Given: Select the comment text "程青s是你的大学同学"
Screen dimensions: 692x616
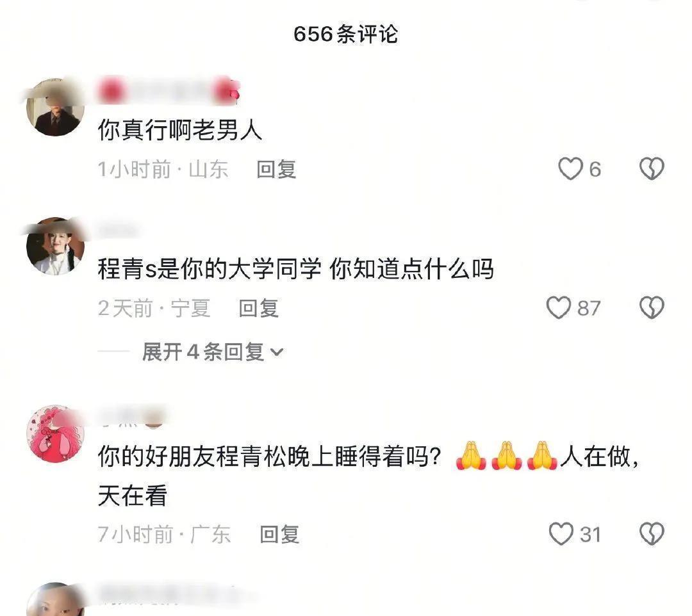Looking at the screenshot, I should (x=210, y=268).
